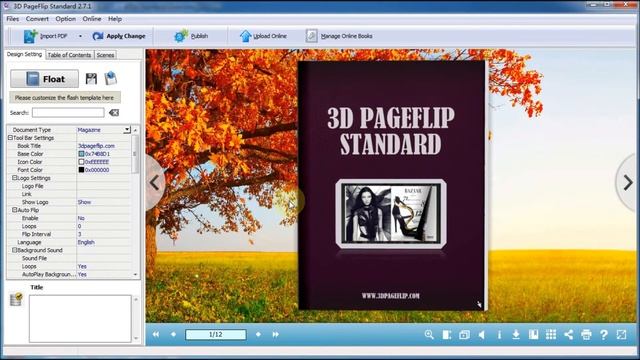Select the Sound File row

70,258
